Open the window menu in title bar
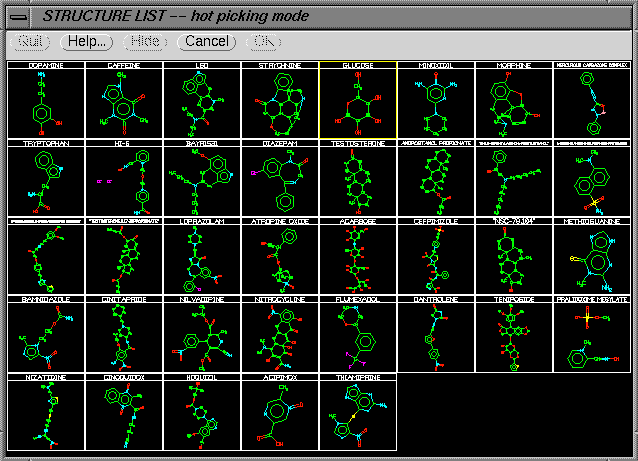Viewport: 638px width, 461px height. pos(17,16)
